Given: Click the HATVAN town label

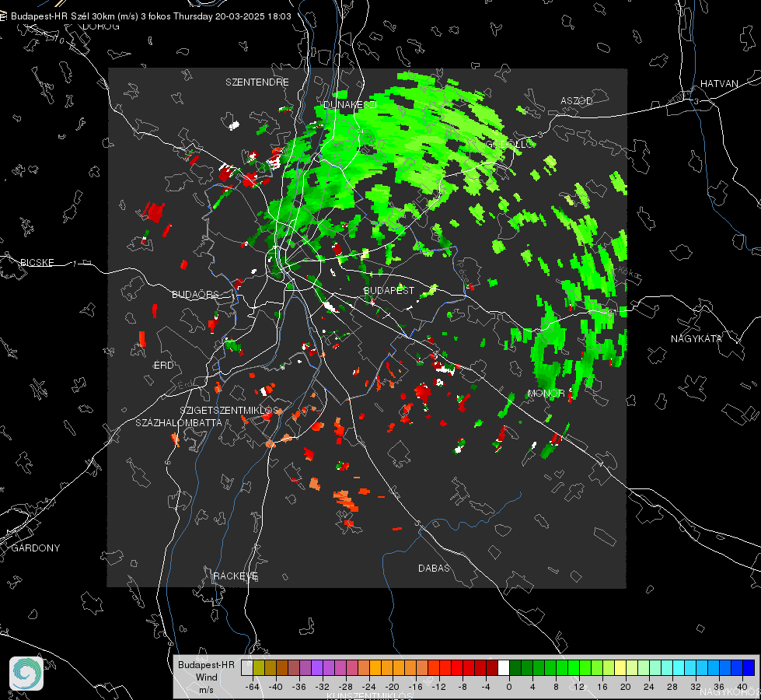Looking at the screenshot, I should coord(719,83).
